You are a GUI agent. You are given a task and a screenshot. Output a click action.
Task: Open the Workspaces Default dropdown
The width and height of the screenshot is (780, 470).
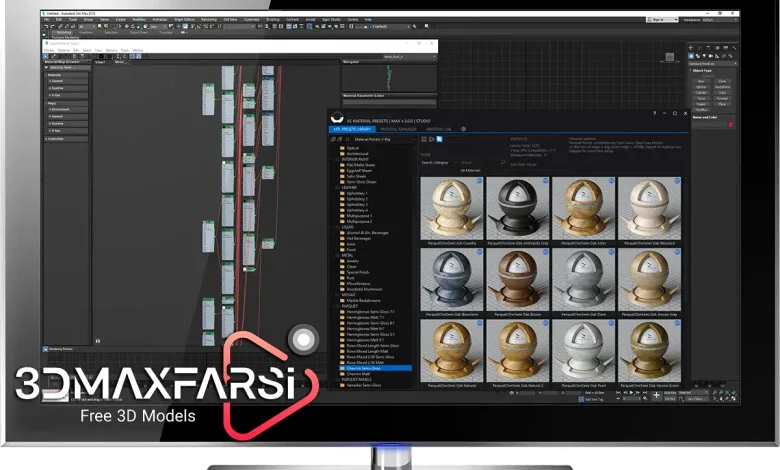pos(719,20)
